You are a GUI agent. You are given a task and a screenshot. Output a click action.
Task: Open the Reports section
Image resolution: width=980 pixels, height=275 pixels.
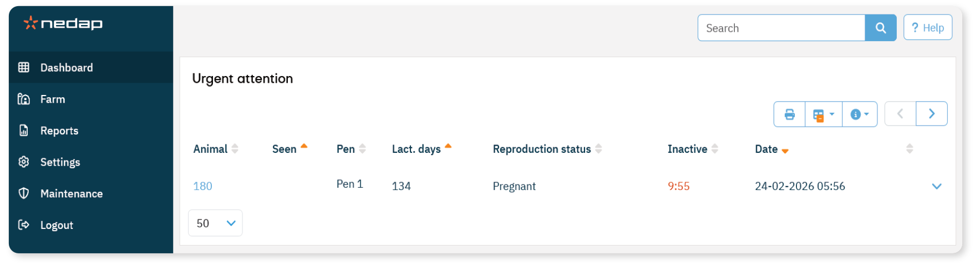[59, 131]
